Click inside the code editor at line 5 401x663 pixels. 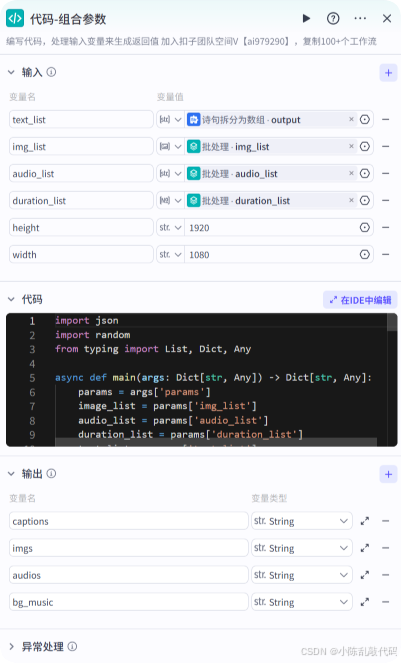[x=213, y=378]
